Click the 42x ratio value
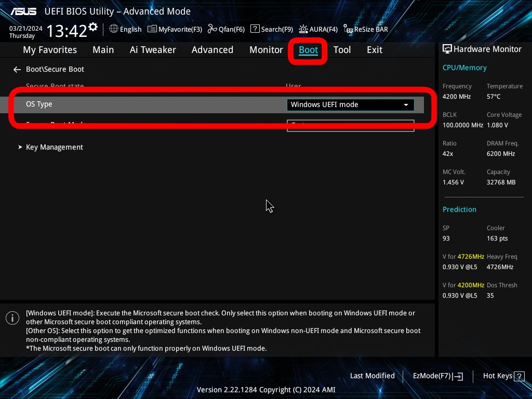Viewport: 532px width, 399px height. [448, 154]
